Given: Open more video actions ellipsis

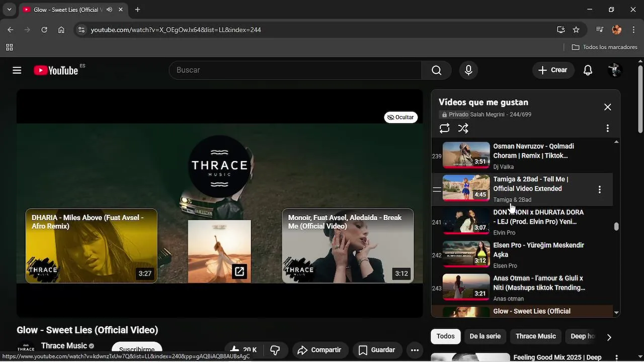Looking at the screenshot, I should (415, 350).
